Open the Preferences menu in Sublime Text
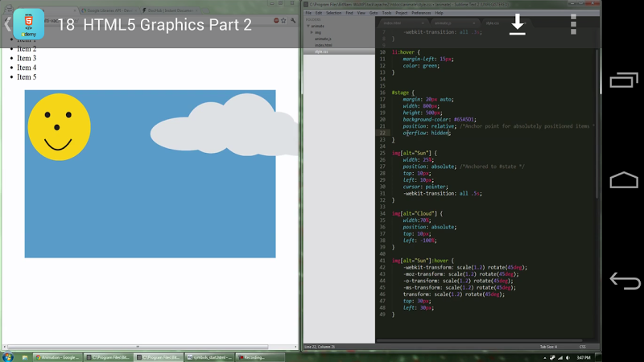The image size is (644, 362). (x=421, y=13)
